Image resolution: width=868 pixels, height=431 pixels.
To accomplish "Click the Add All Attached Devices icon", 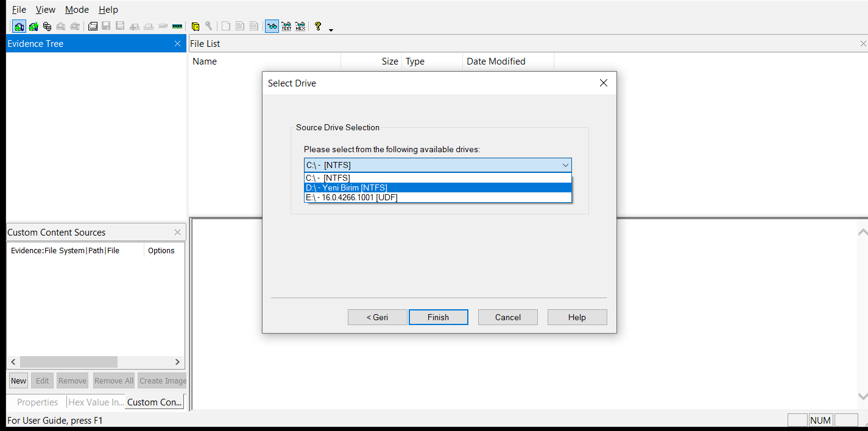I will click(x=33, y=26).
